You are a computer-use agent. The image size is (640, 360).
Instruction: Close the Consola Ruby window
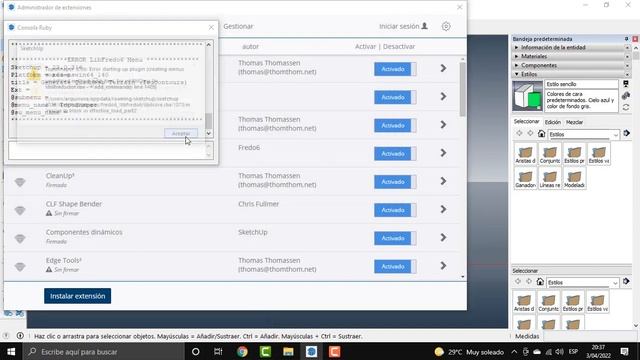[211, 27]
